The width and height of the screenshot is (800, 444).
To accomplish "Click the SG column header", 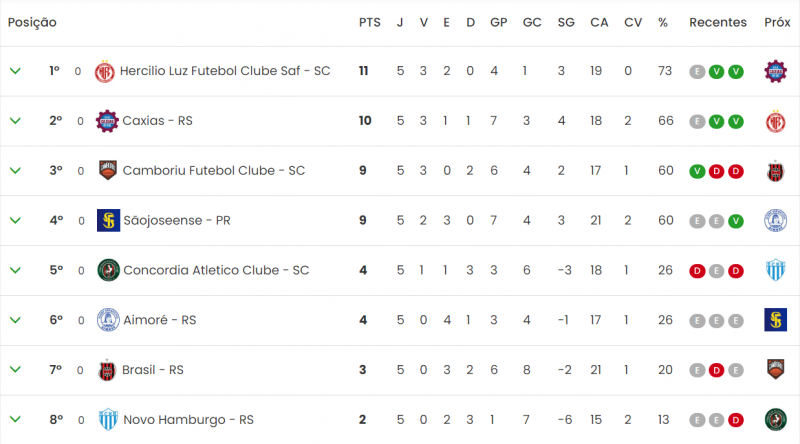I will [566, 22].
